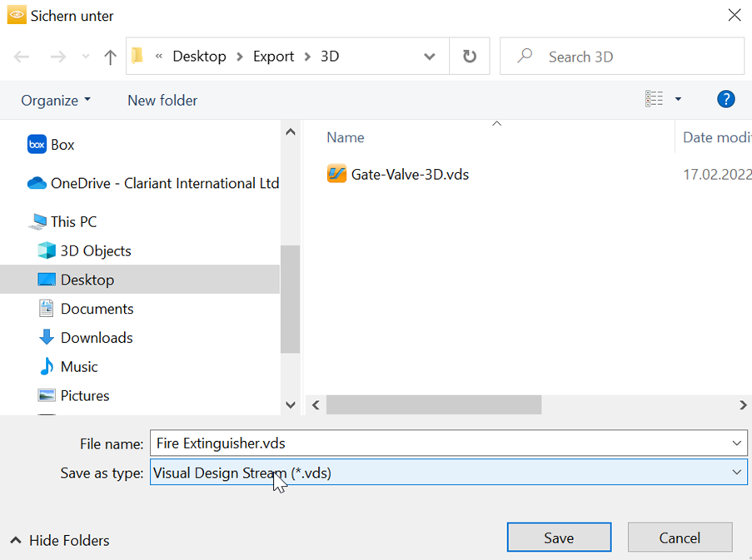Expand the address bar path history dropdown
752x560 pixels.
(x=430, y=57)
